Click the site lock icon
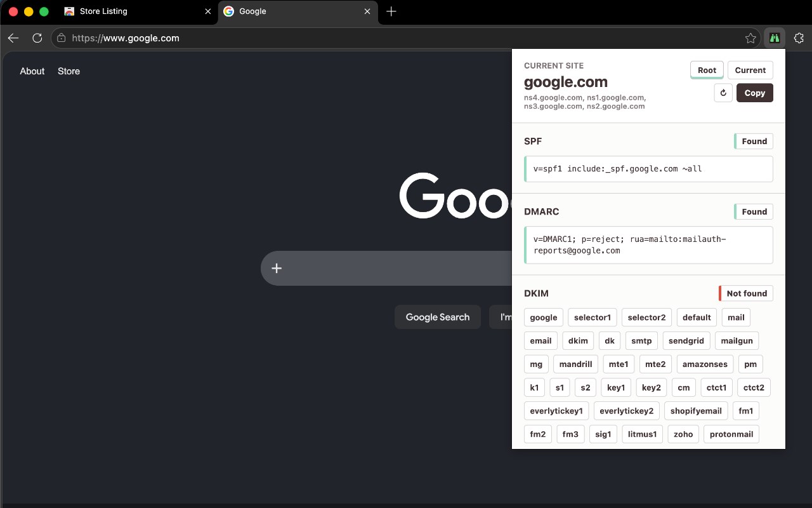812x508 pixels. pyautogui.click(x=62, y=38)
